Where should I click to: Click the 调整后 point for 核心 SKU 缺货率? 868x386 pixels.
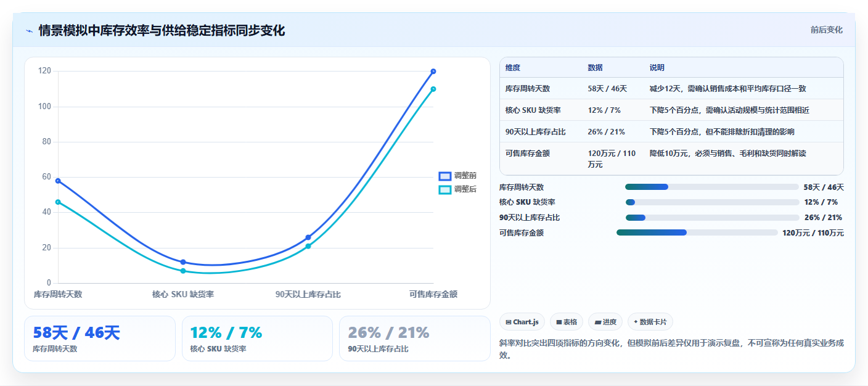pos(183,271)
